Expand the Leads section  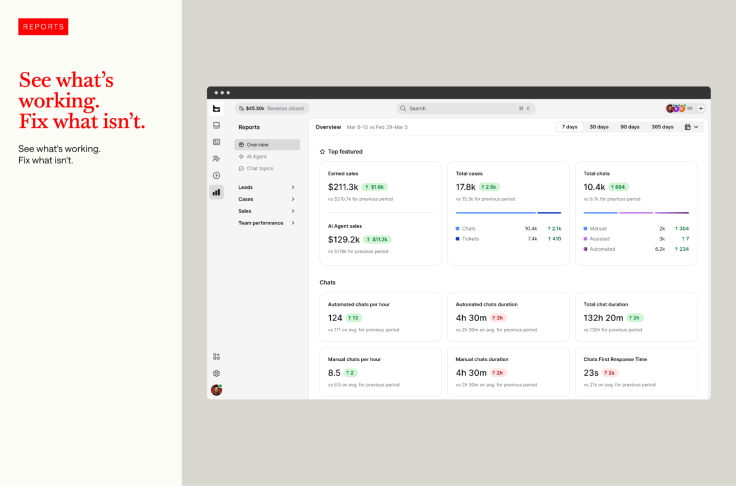coord(267,187)
